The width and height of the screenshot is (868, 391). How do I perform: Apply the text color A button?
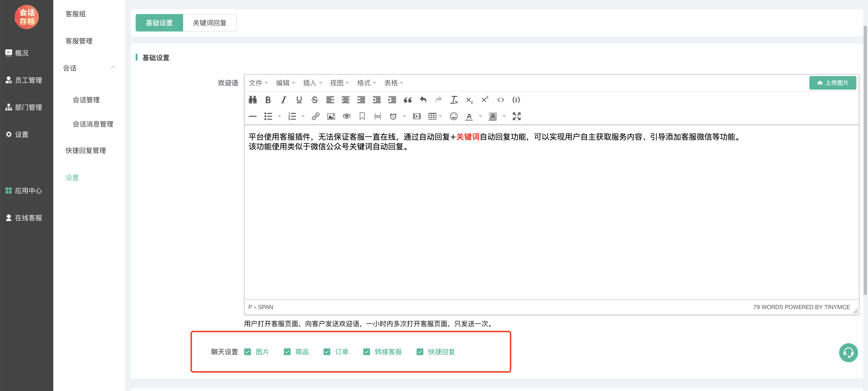tap(469, 116)
